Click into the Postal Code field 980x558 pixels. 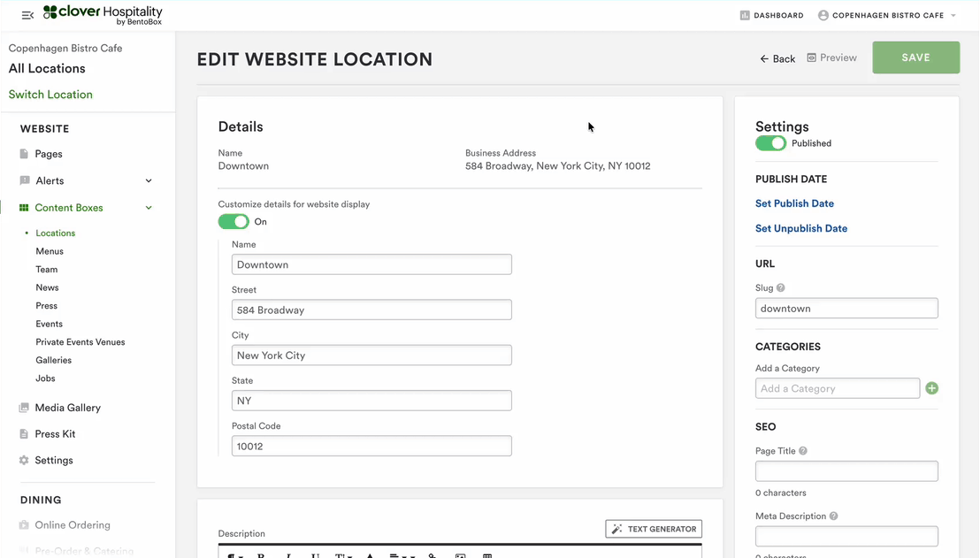(x=371, y=447)
